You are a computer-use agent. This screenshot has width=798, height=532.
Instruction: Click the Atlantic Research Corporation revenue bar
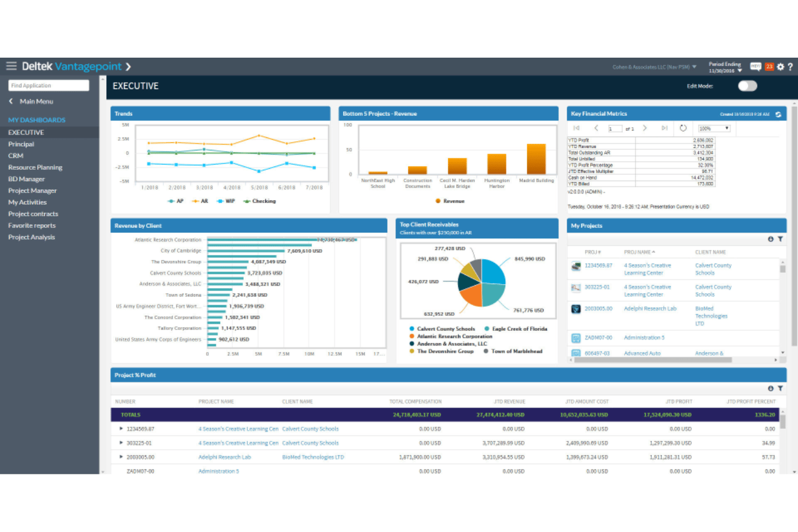click(282, 240)
